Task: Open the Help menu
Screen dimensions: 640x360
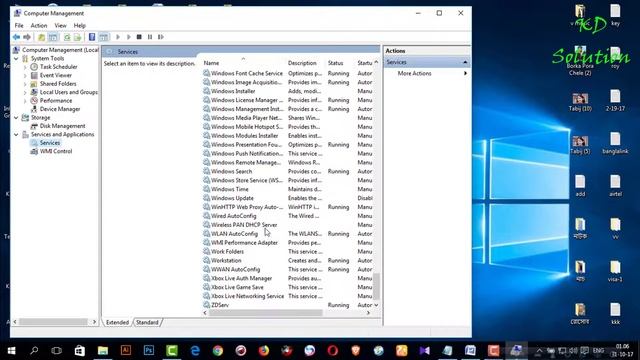Action: [80, 25]
